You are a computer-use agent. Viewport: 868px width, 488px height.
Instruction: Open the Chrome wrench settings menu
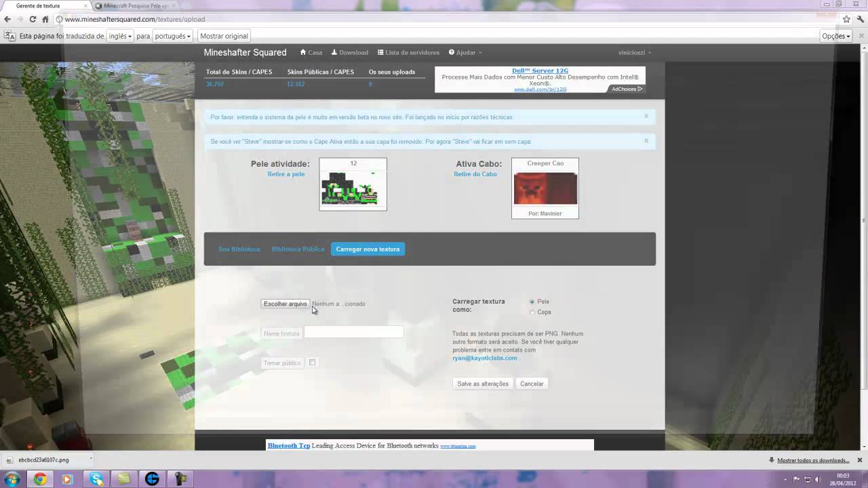tap(860, 19)
